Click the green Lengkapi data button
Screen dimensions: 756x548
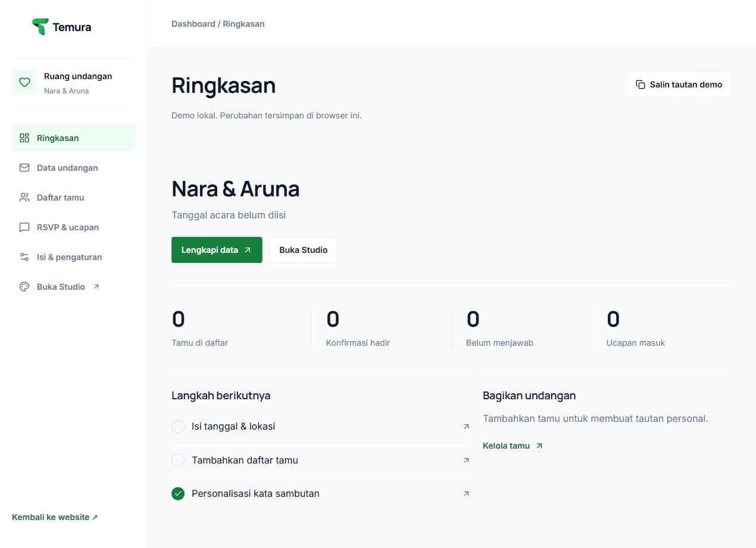pos(217,250)
